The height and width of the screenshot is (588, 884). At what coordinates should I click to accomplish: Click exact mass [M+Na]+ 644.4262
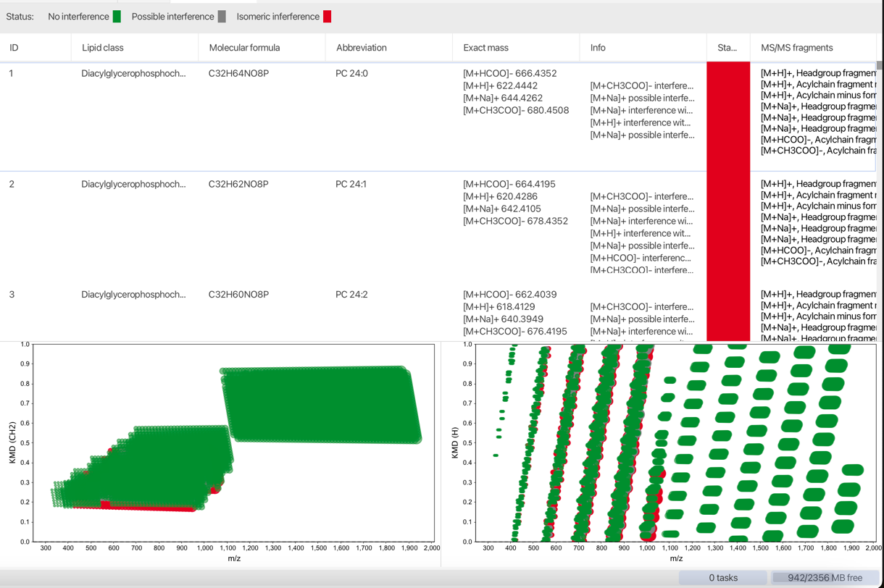(x=503, y=98)
